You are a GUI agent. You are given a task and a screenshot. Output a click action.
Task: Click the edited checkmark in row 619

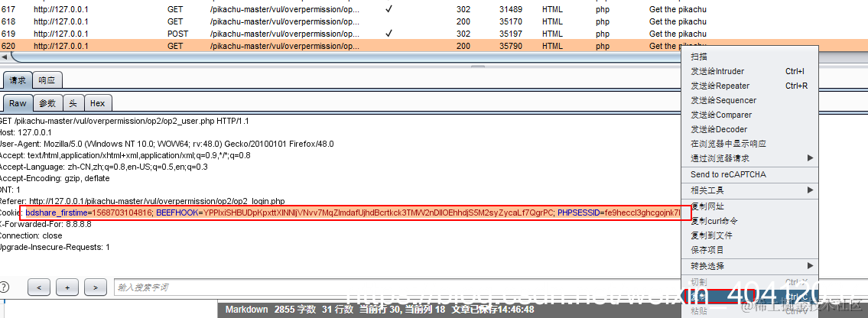(389, 33)
